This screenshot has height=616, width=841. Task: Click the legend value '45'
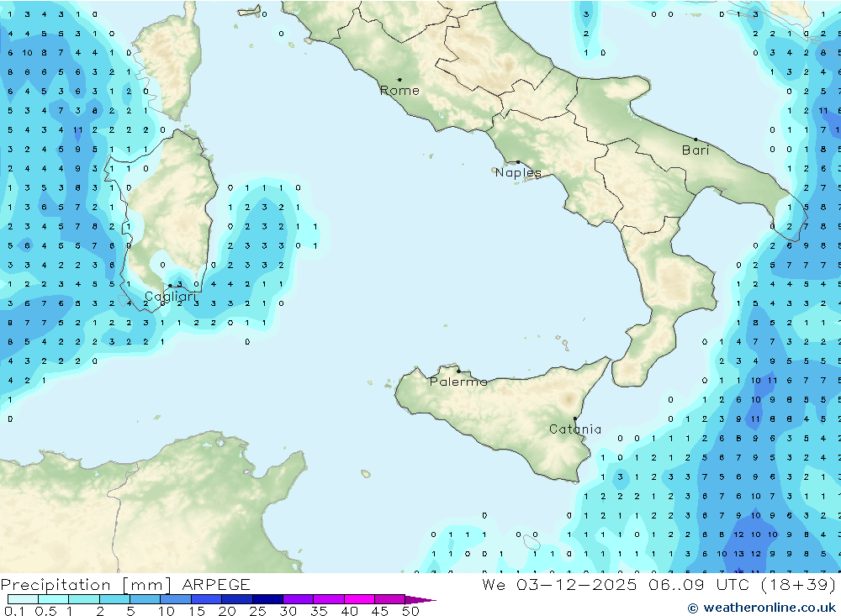coord(380,611)
